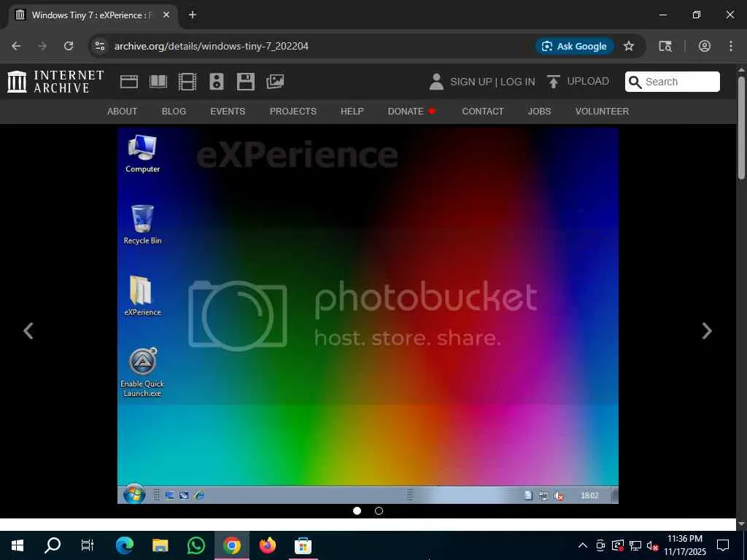Open the CONTACT link
The width and height of the screenshot is (747, 560).
[483, 112]
